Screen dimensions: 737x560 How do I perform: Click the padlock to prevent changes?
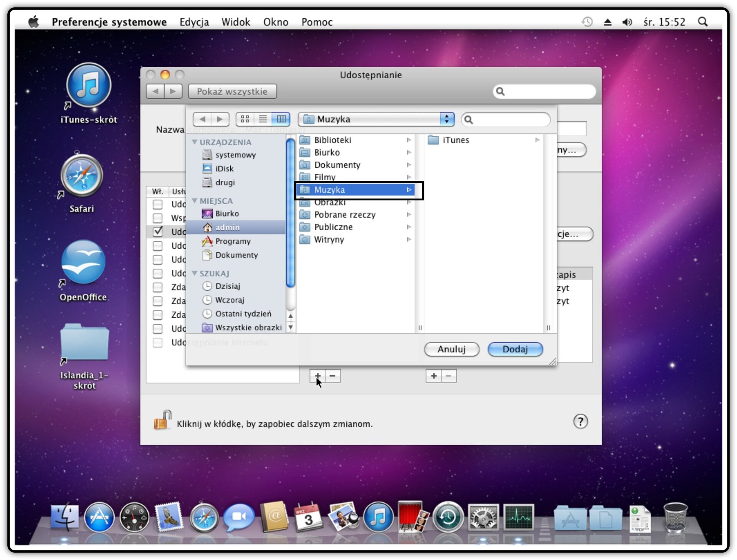coord(162,420)
